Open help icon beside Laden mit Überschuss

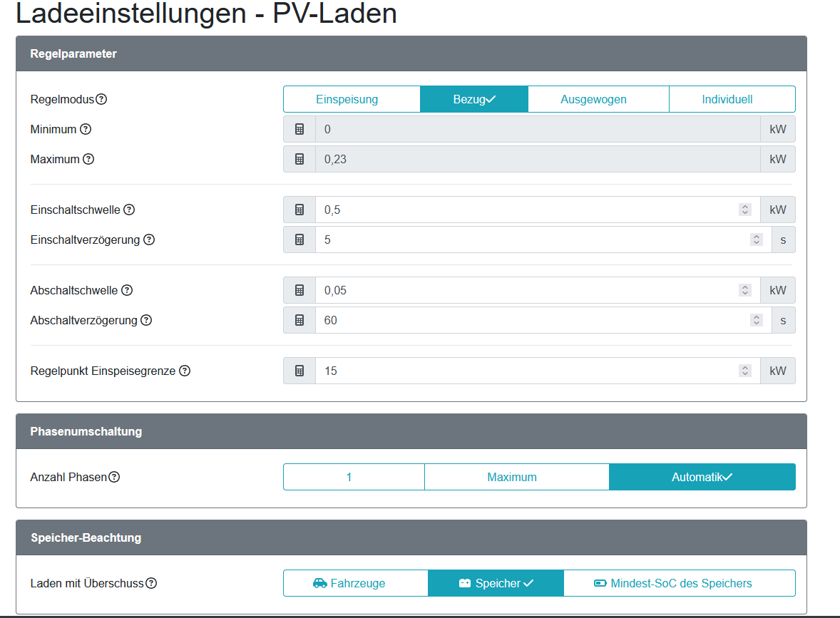(x=152, y=583)
